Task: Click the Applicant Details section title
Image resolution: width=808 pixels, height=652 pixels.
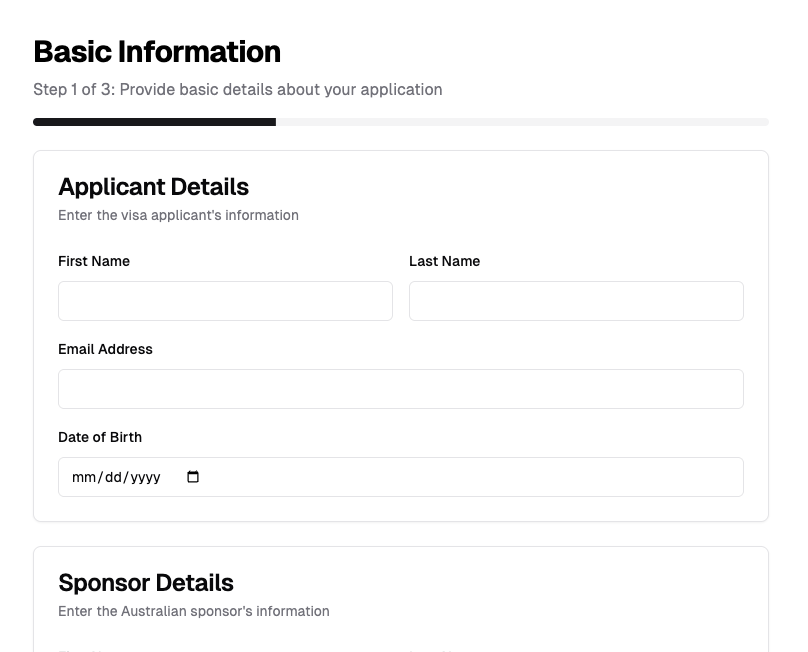Action: pos(153,187)
